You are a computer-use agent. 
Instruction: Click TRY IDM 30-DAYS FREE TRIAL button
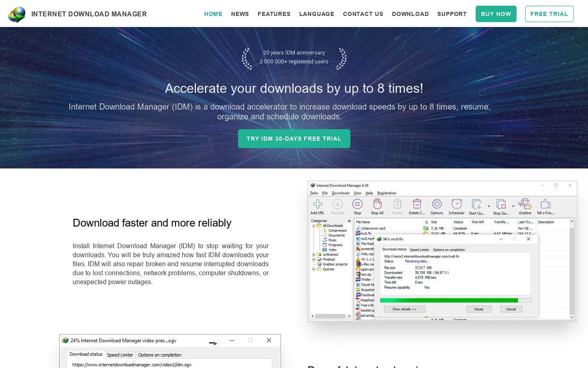point(294,139)
